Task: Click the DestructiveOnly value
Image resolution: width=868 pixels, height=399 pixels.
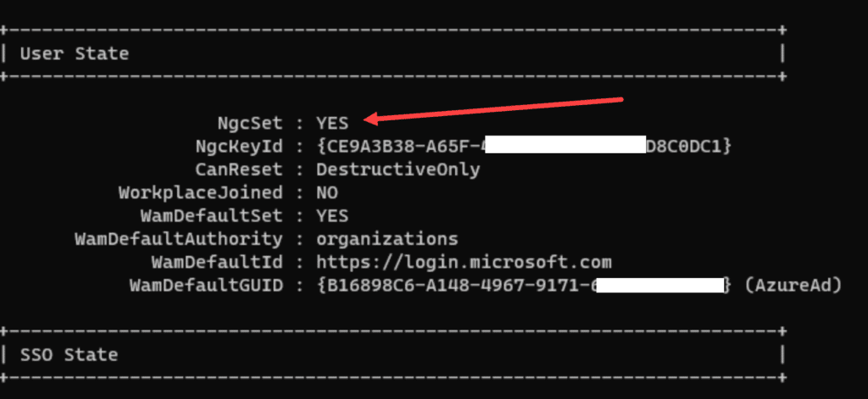Action: point(398,169)
